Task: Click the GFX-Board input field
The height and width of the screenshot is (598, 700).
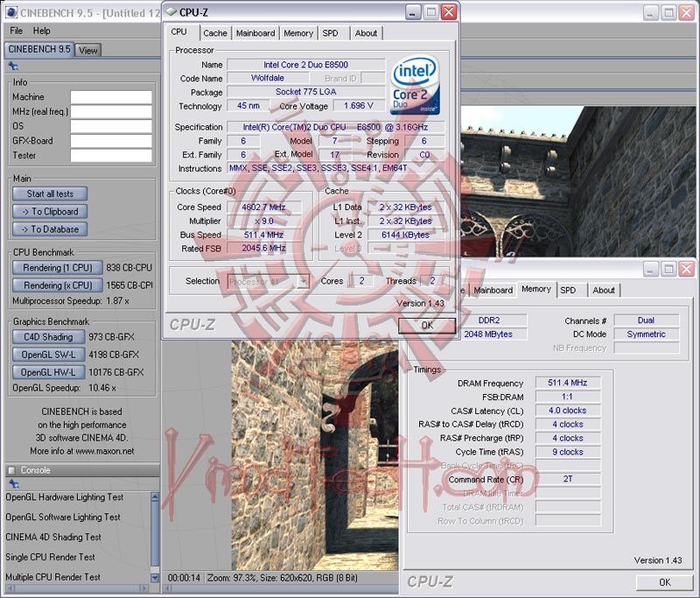Action: click(111, 141)
